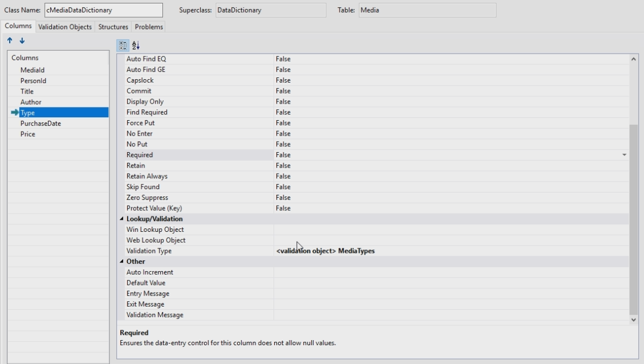Select the Price column in list
644x364 pixels.
(28, 134)
